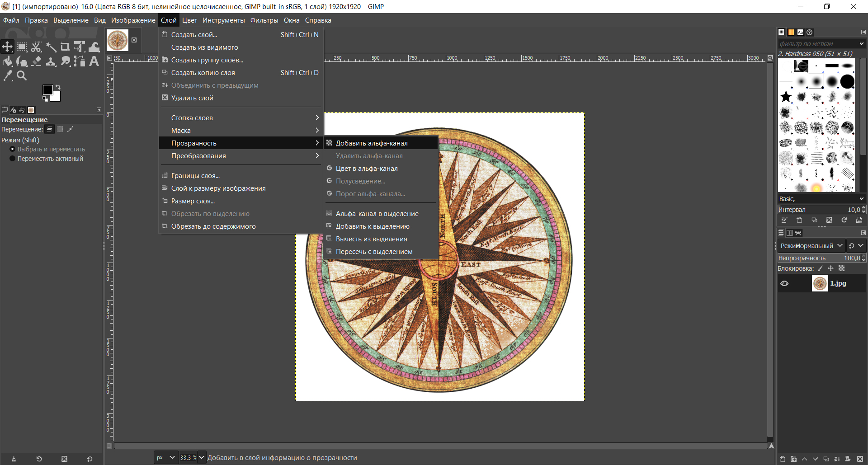
Task: Click 'Удалить слой' menu entry
Action: coord(241,98)
